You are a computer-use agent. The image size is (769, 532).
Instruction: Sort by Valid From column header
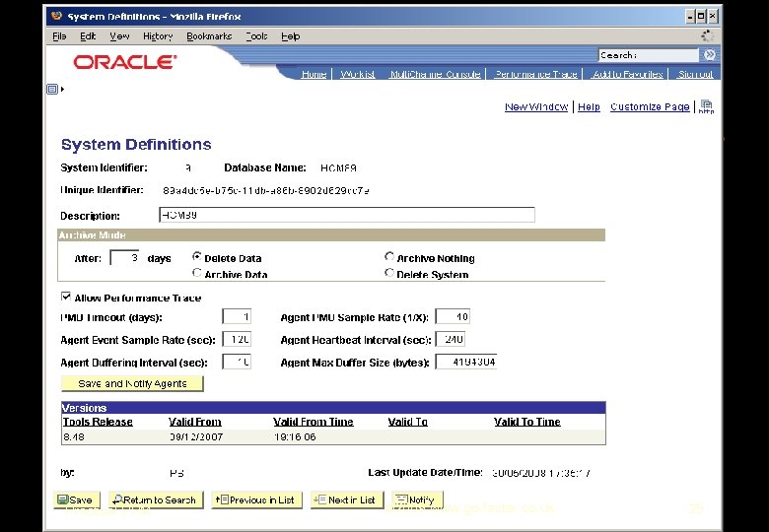click(194, 422)
